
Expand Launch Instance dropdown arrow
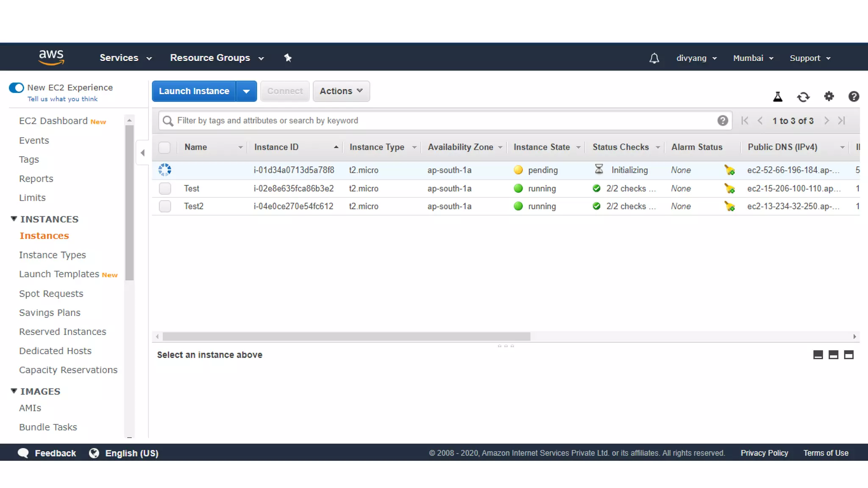click(x=246, y=91)
